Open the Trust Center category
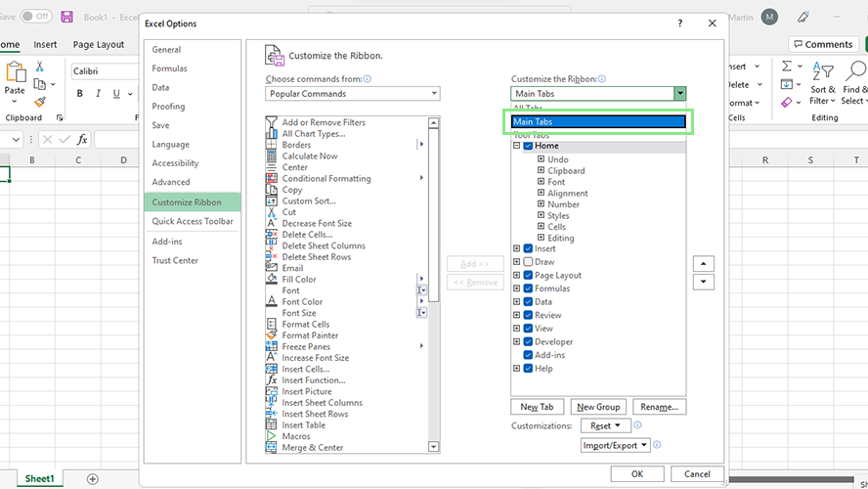Image resolution: width=868 pixels, height=489 pixels. pyautogui.click(x=175, y=260)
